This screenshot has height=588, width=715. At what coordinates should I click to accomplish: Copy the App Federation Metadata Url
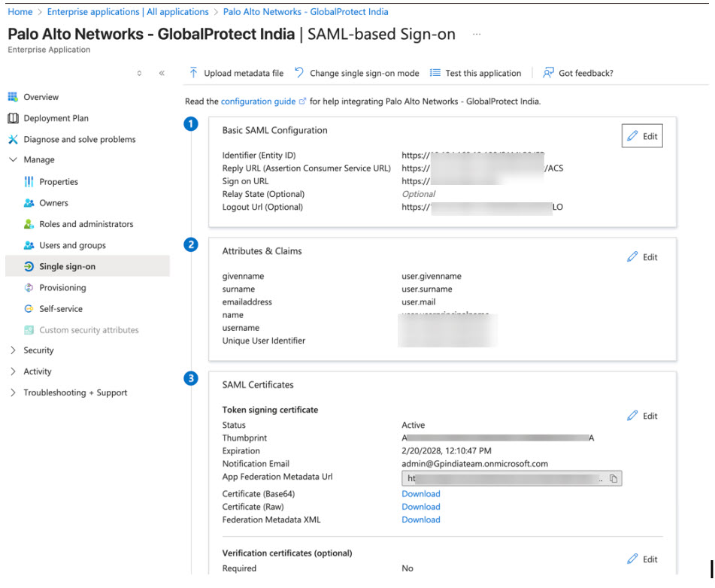click(x=614, y=479)
